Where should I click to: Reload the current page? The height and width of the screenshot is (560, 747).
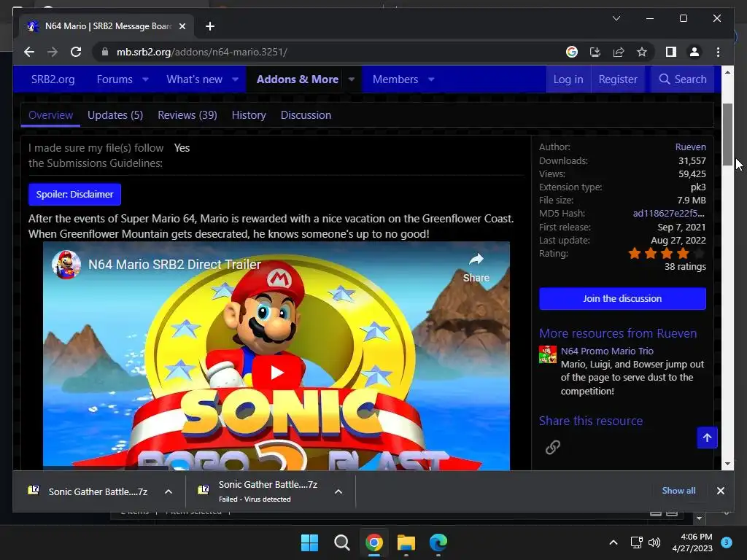point(76,52)
